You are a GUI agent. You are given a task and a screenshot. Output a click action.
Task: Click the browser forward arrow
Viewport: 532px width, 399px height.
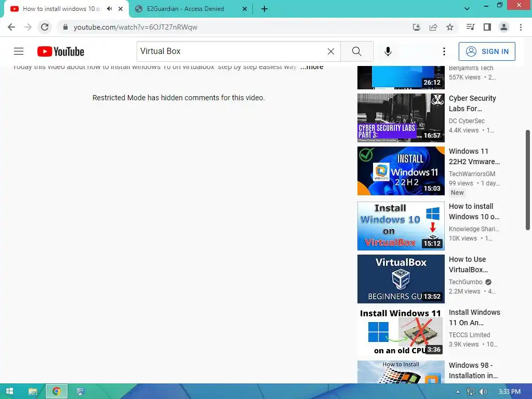tap(28, 27)
